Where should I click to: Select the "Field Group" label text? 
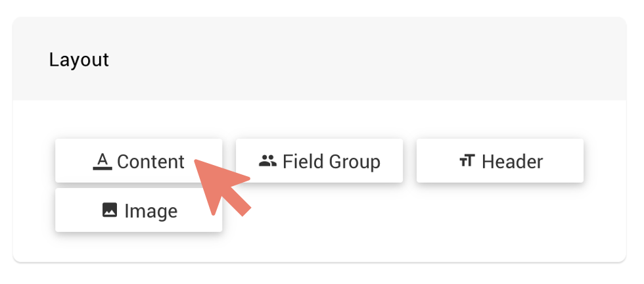point(331,162)
